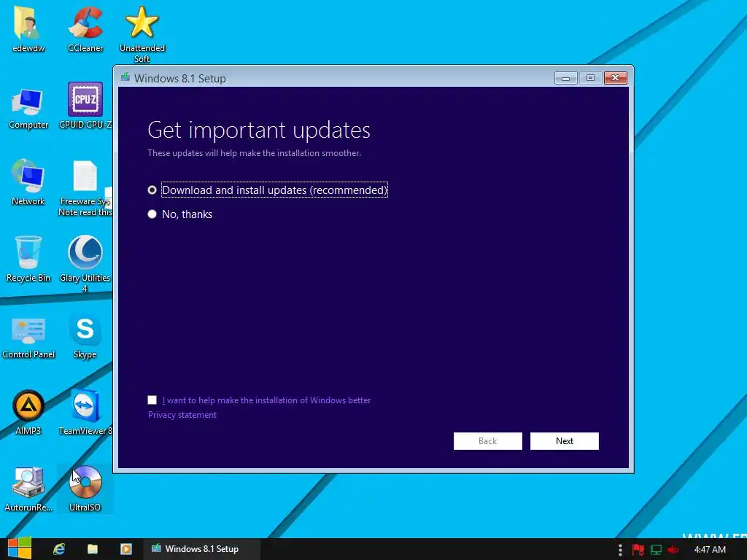Viewport: 747px width, 560px height.
Task: Open the Windows Start button
Action: click(x=20, y=548)
